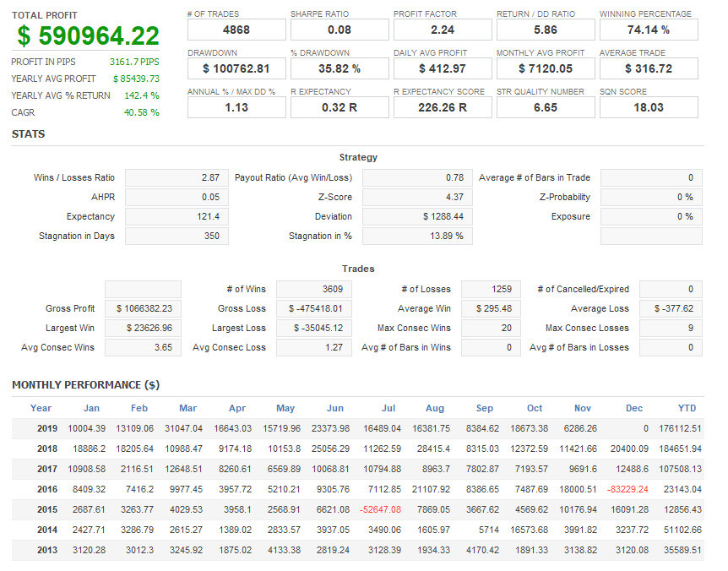Select Largest Loss field $ -35045.12
728x571 pixels.
tap(314, 329)
